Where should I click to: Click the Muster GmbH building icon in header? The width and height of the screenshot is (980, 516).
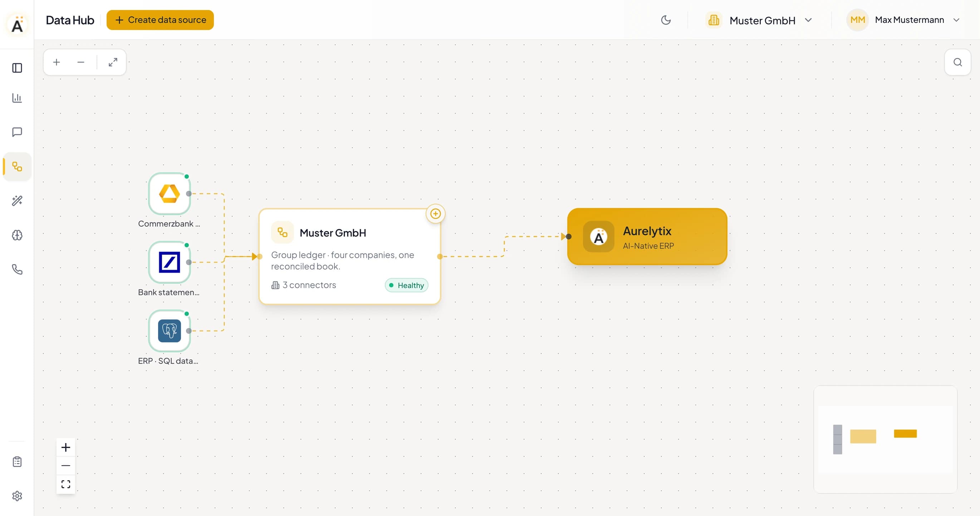[x=714, y=20]
